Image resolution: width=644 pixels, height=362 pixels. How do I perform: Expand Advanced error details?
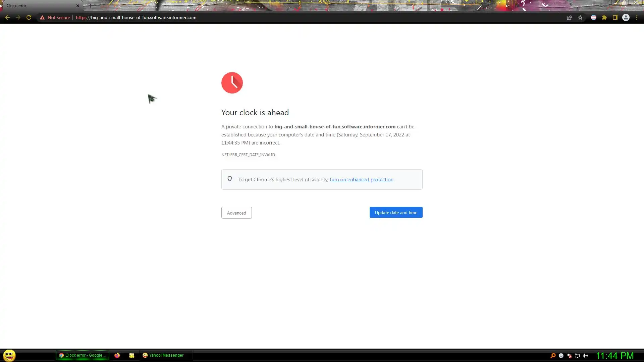coord(236,213)
